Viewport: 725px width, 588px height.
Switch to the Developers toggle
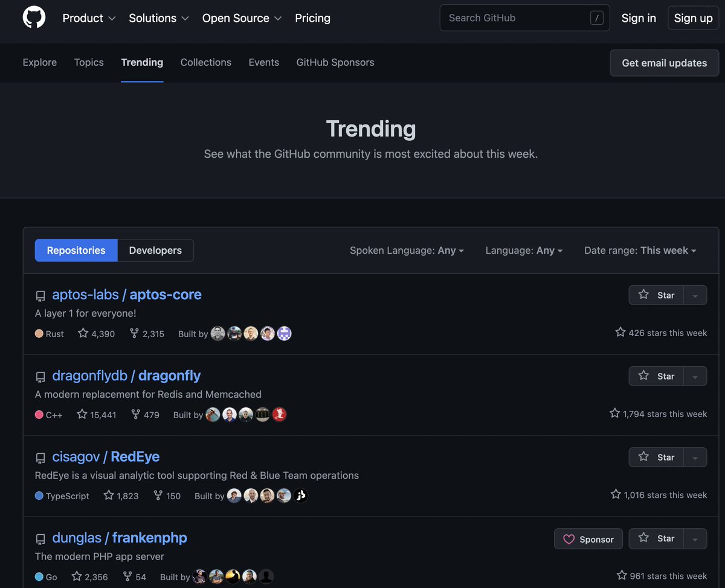[155, 250]
